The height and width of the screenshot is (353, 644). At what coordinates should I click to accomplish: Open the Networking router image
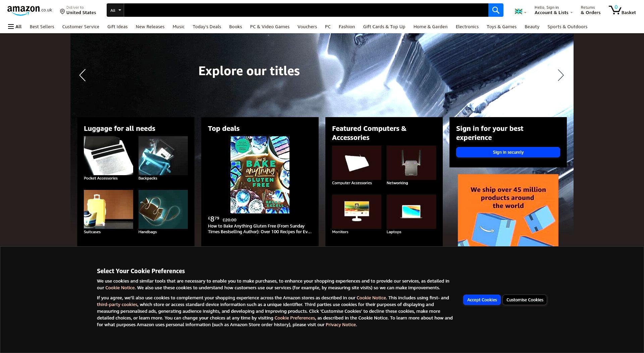point(411,163)
